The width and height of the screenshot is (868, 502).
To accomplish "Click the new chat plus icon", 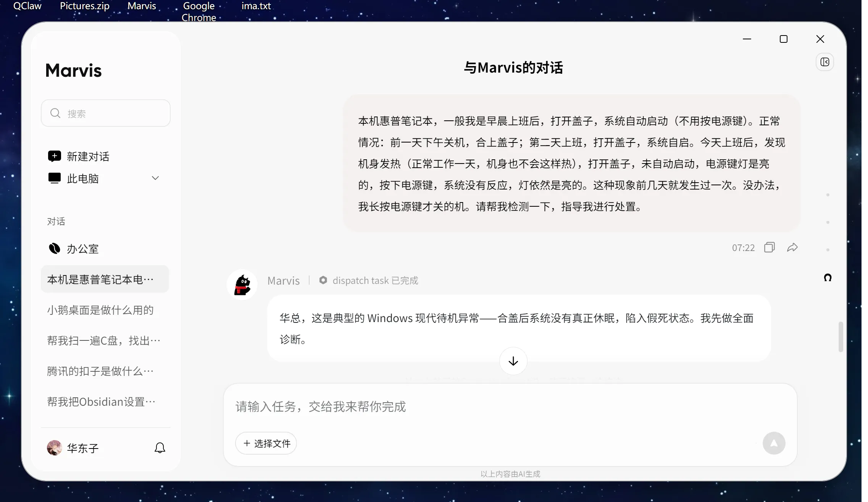I will click(54, 156).
